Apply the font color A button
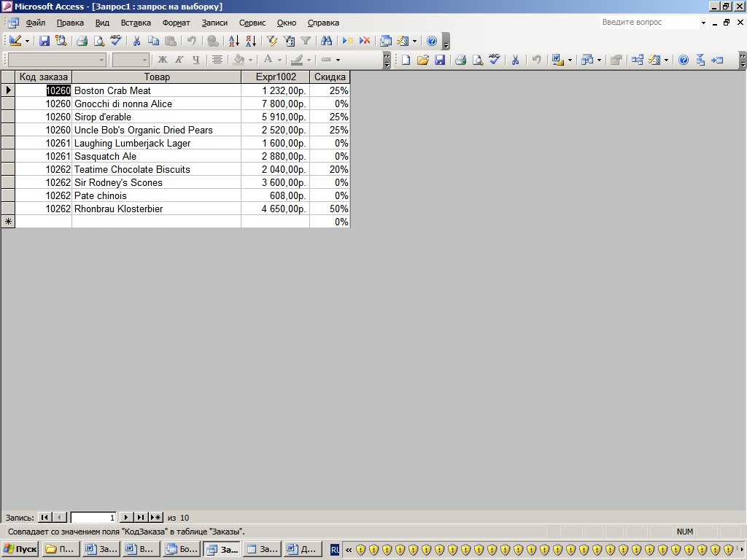 click(x=268, y=60)
